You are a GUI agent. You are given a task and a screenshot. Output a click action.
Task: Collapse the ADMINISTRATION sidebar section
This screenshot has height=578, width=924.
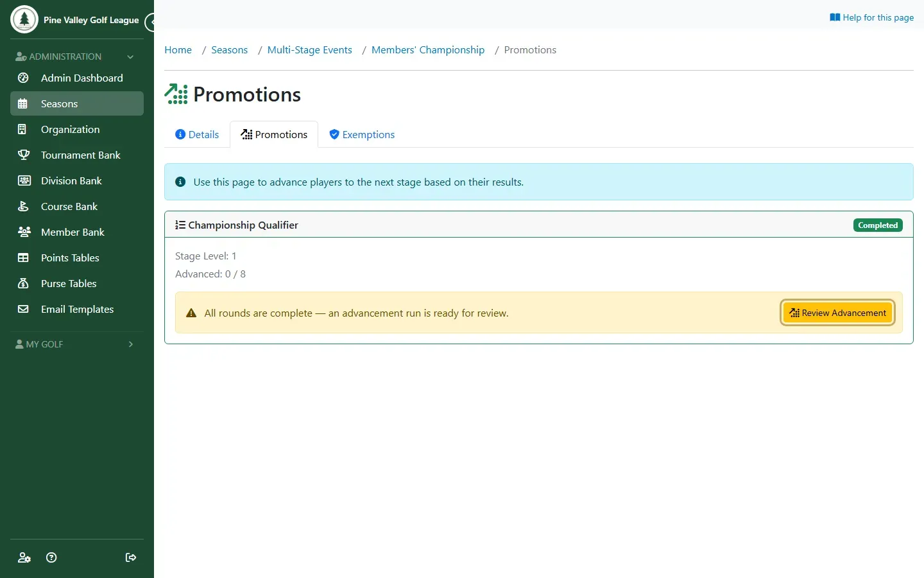coord(77,57)
